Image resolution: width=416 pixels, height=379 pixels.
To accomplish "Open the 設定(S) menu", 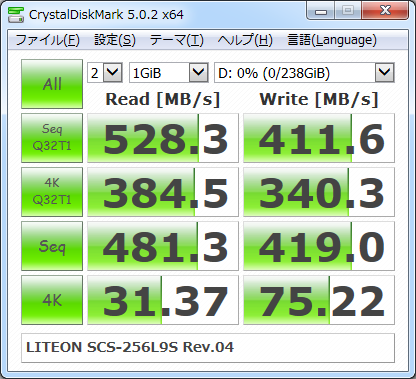I will pos(115,40).
